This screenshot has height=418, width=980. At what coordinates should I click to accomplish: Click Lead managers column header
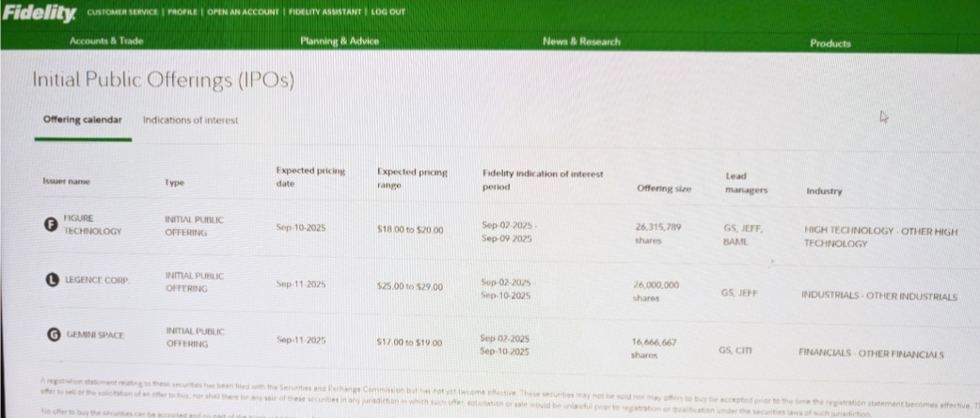pyautogui.click(x=746, y=184)
